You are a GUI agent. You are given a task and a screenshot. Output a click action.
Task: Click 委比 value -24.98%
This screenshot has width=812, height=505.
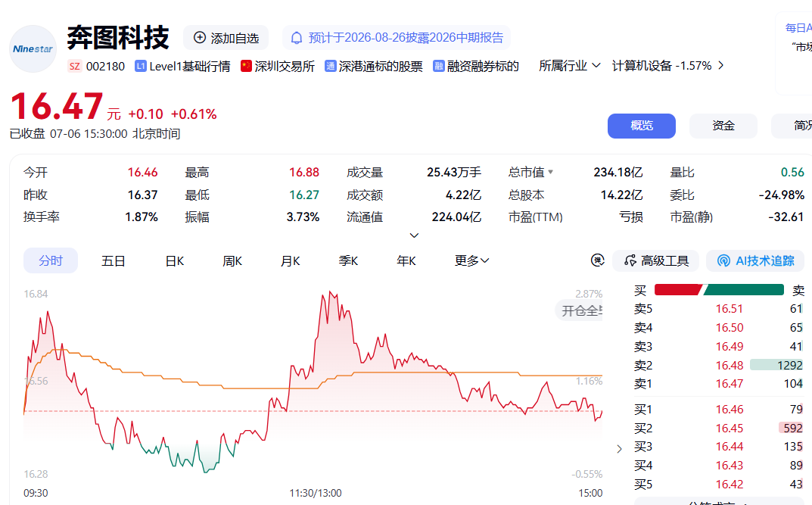point(782,195)
